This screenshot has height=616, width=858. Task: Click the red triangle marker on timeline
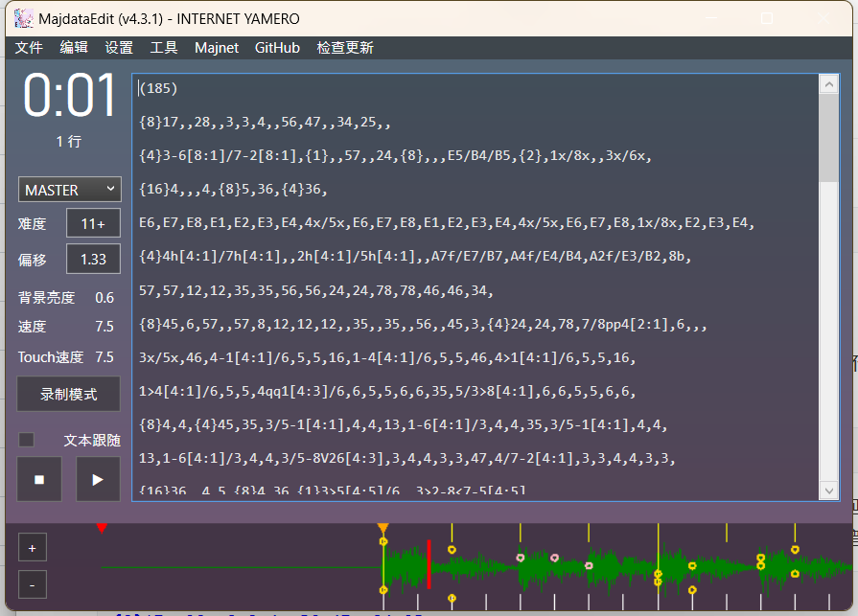point(102,528)
